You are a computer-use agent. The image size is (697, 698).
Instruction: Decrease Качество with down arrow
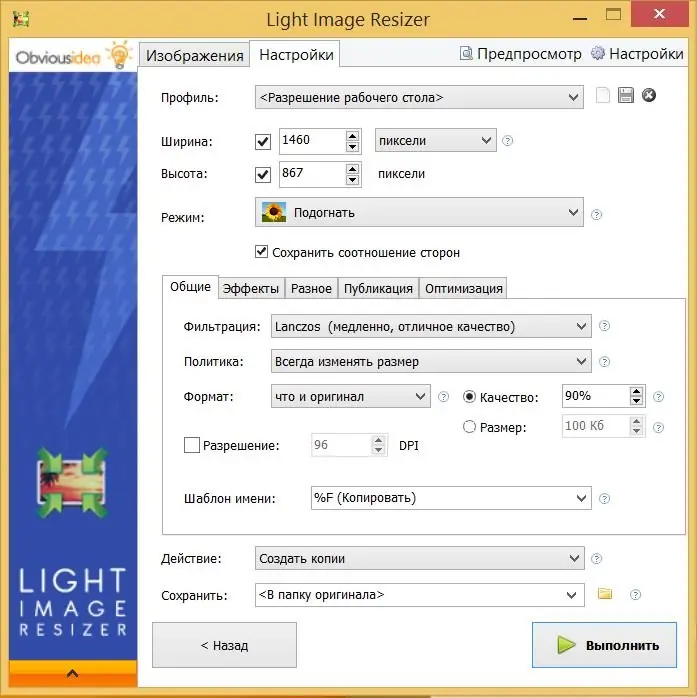coord(636,401)
